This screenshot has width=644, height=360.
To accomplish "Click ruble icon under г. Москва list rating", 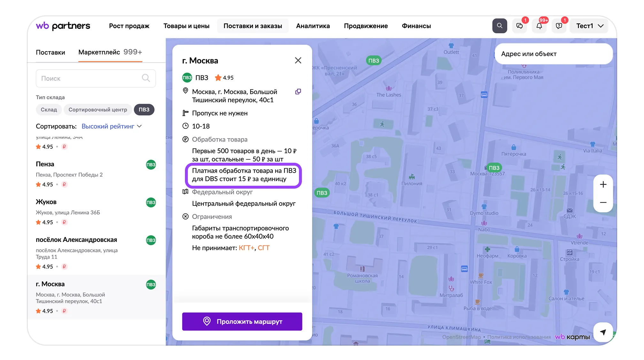I will [x=64, y=311].
